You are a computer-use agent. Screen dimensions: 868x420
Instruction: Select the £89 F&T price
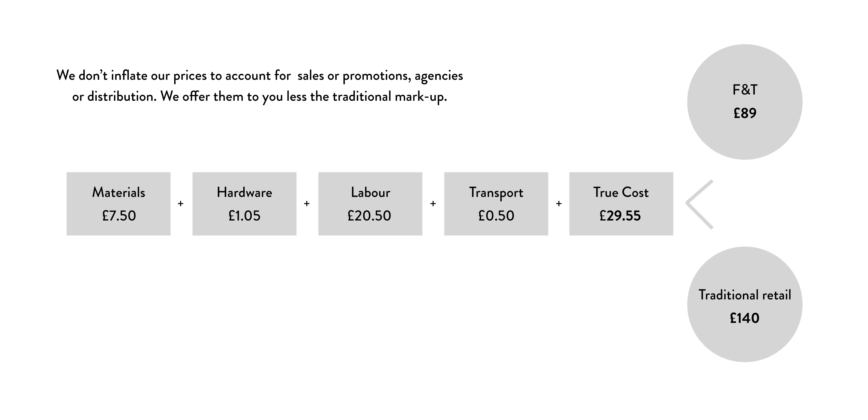(745, 113)
